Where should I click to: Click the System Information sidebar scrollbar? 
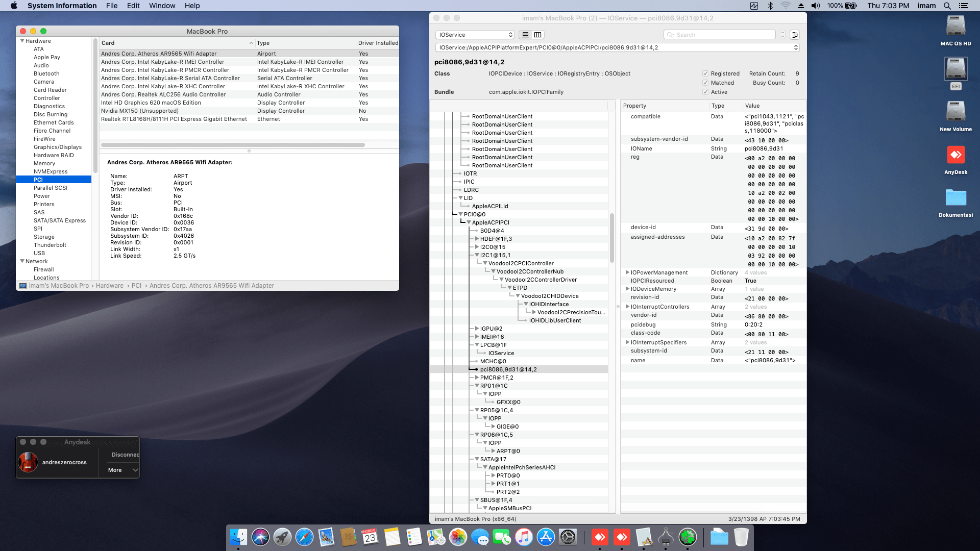[95, 106]
